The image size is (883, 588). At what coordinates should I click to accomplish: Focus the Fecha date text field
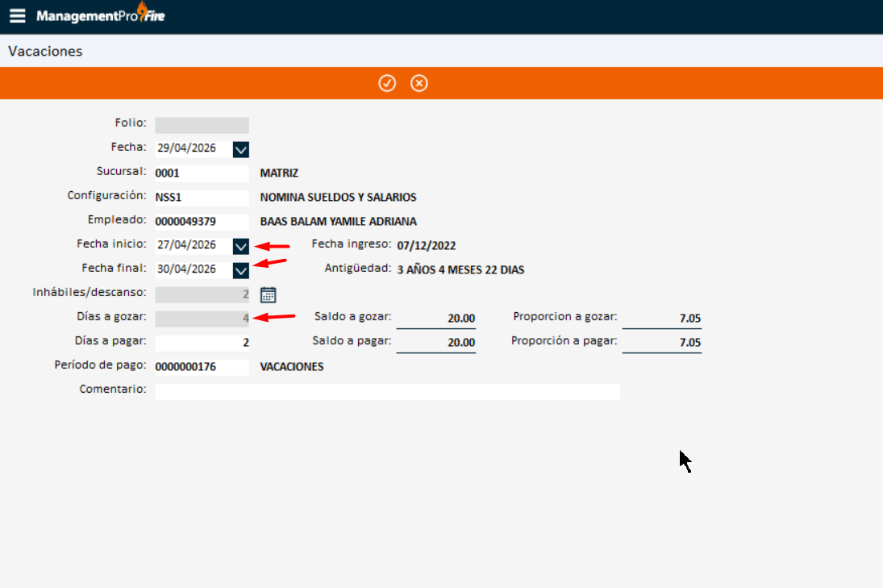tap(192, 149)
